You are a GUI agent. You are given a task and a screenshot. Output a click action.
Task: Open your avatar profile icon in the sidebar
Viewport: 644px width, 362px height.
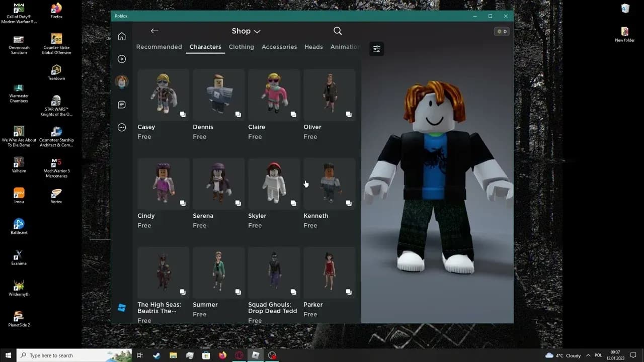tap(121, 81)
